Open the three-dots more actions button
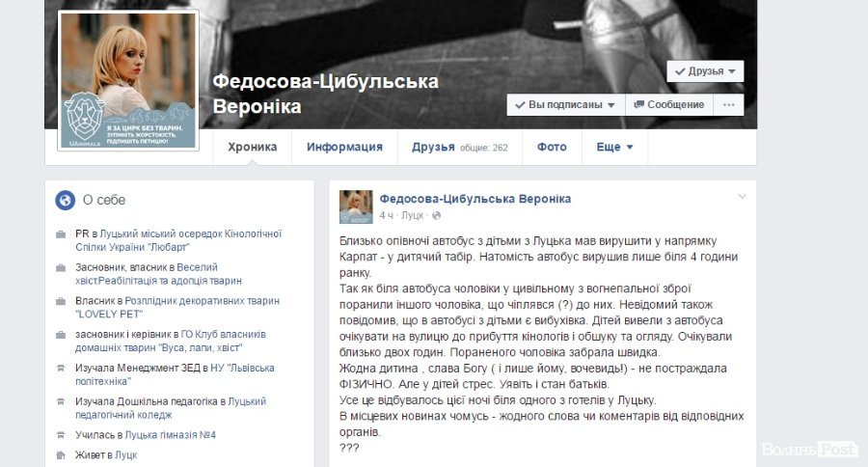868x467 pixels. pyautogui.click(x=728, y=105)
